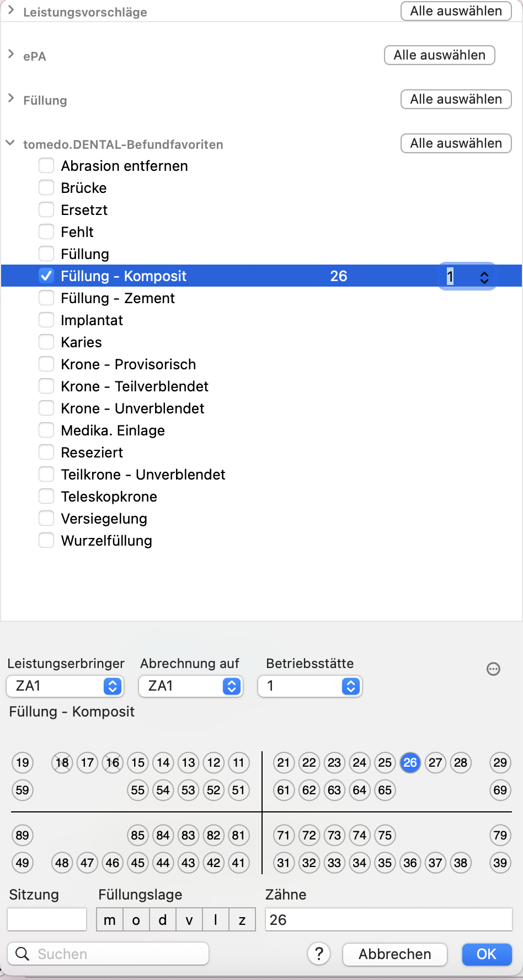Click the Abbrechen button
Image resolution: width=523 pixels, height=980 pixels.
394,954
